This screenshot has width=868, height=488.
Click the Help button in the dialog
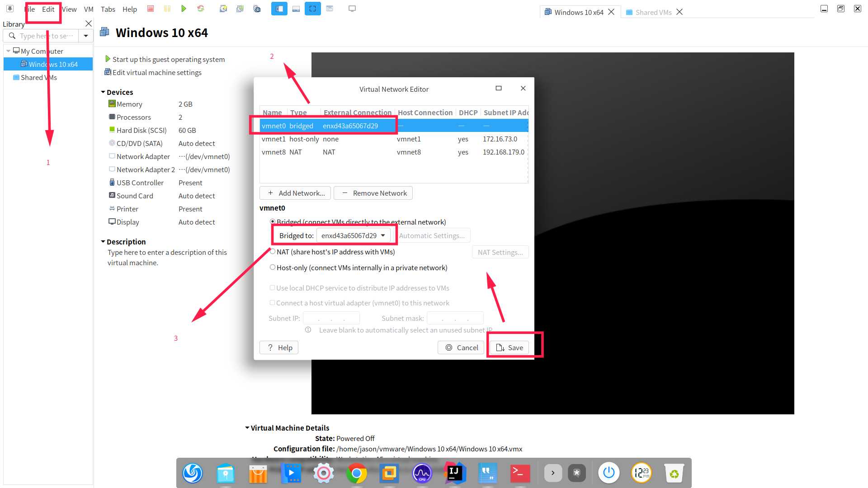[x=279, y=347]
